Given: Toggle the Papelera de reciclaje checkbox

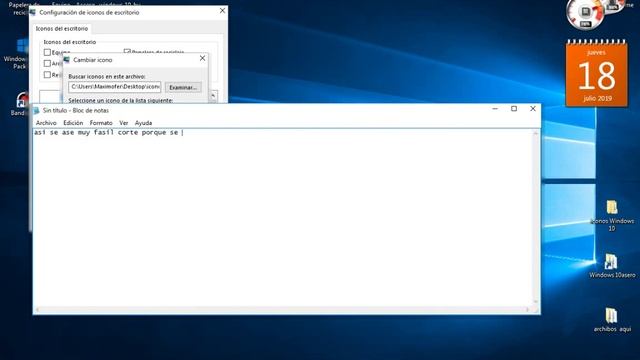Looking at the screenshot, I should (x=127, y=51).
